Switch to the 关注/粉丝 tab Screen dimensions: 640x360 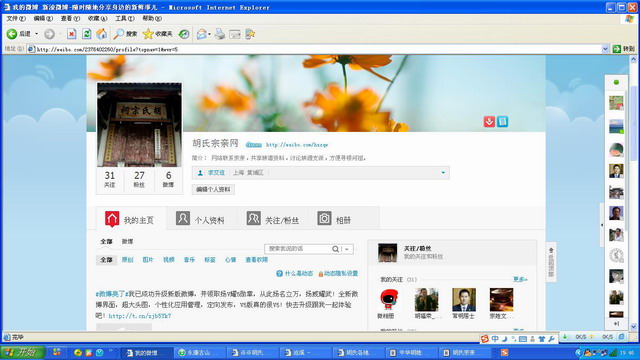point(273,220)
